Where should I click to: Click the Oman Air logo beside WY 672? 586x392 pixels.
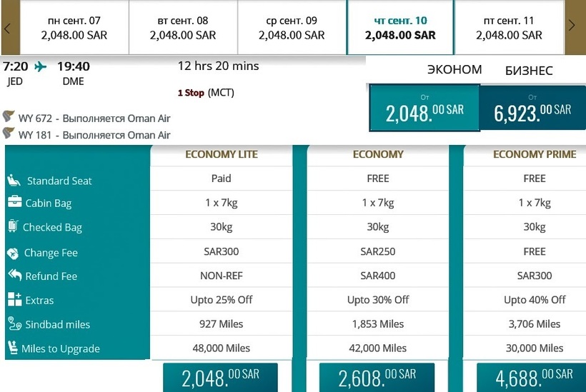pyautogui.click(x=9, y=117)
